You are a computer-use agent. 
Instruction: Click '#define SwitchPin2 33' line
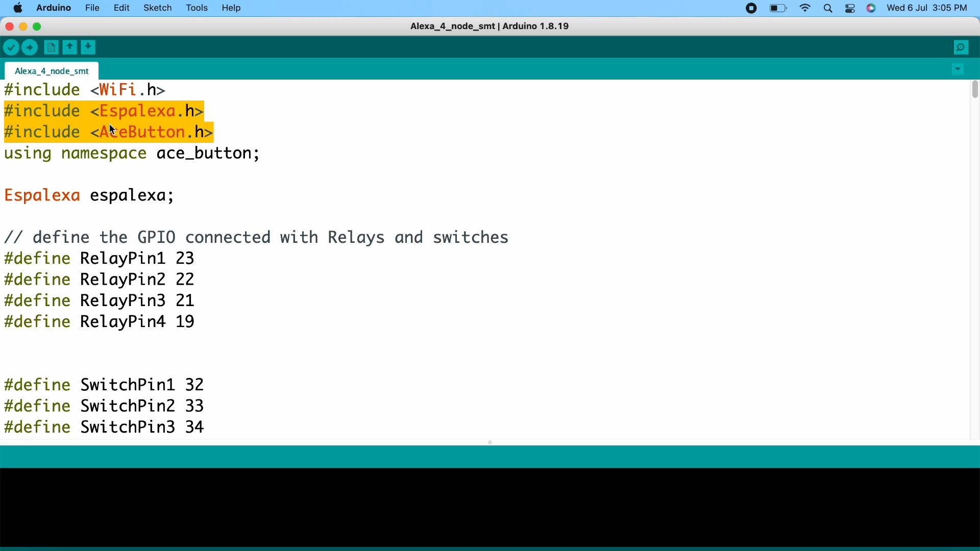click(105, 406)
